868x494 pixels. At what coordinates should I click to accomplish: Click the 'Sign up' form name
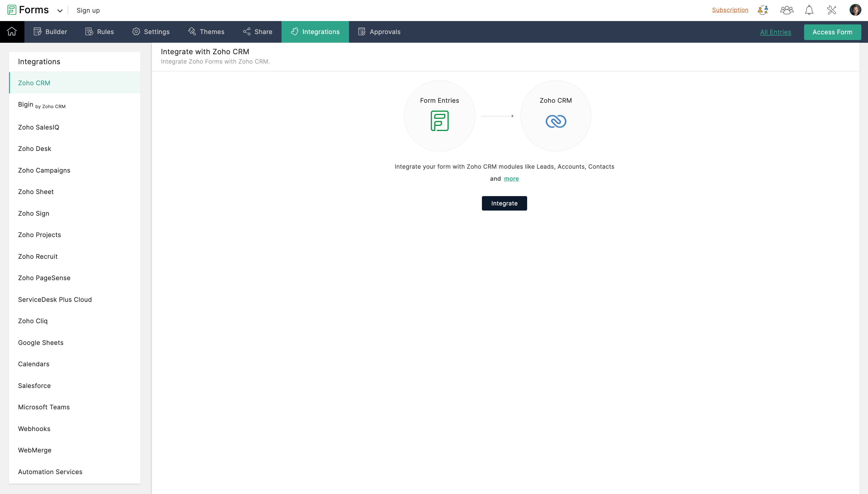click(88, 11)
